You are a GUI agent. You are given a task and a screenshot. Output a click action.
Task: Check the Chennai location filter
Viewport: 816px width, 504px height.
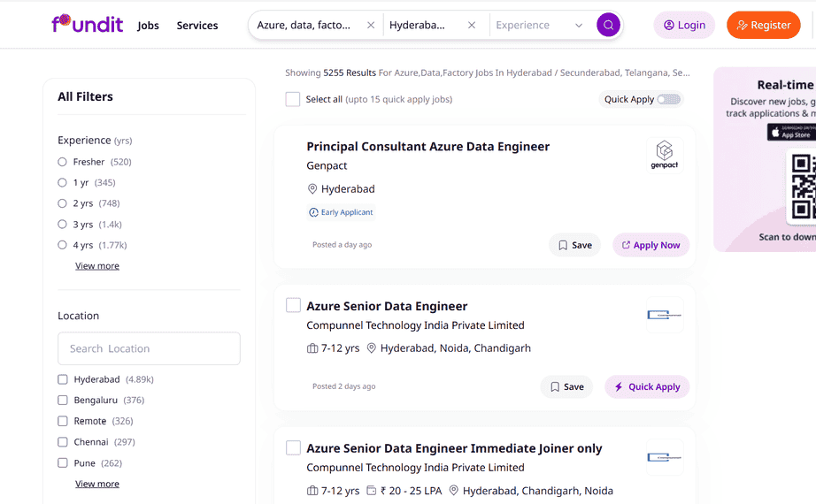click(63, 442)
